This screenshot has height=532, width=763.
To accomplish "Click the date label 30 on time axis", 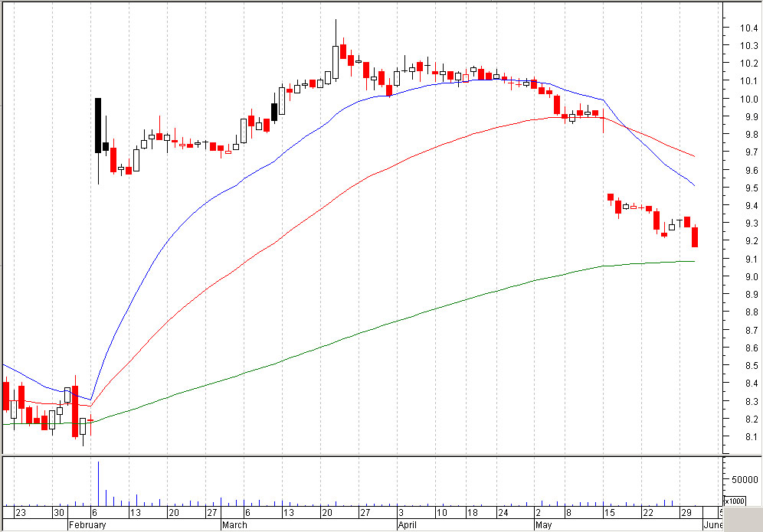I will tap(59, 513).
